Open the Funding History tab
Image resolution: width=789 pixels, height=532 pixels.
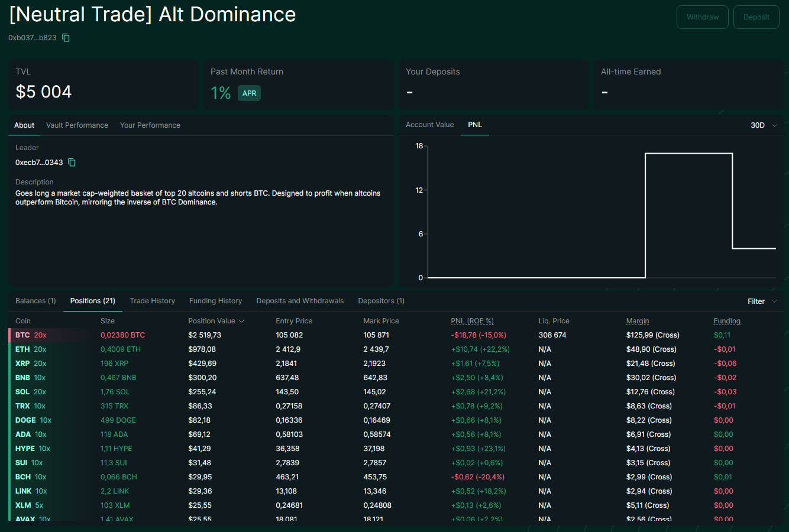point(215,301)
